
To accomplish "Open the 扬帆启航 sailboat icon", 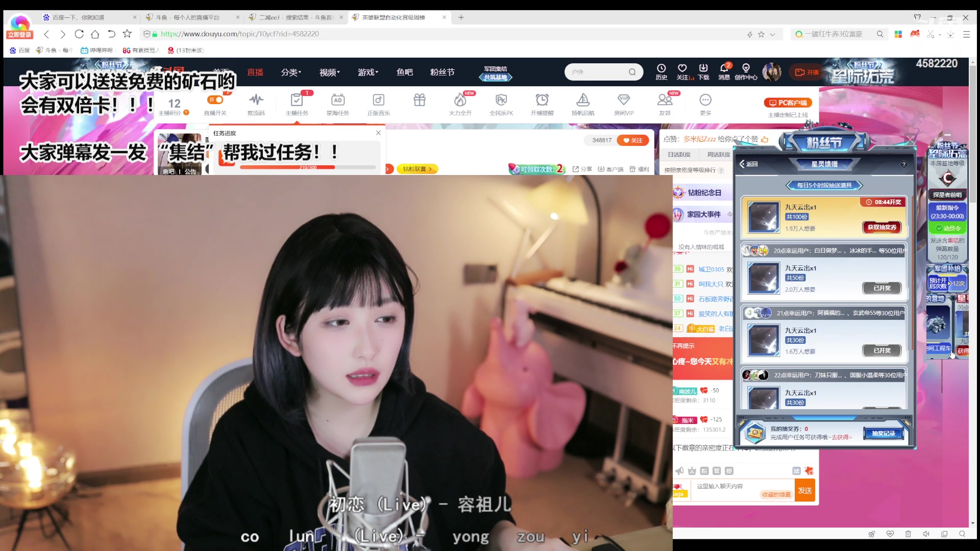I will (582, 100).
